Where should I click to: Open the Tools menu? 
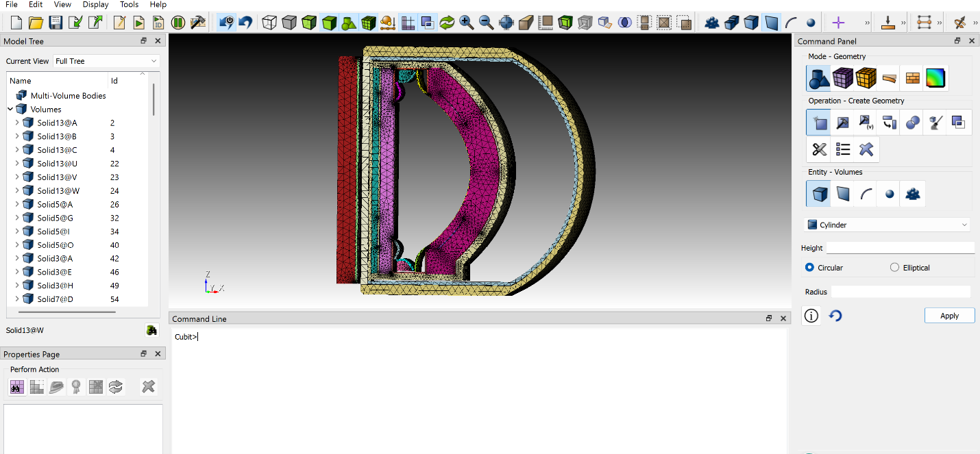pyautogui.click(x=129, y=5)
